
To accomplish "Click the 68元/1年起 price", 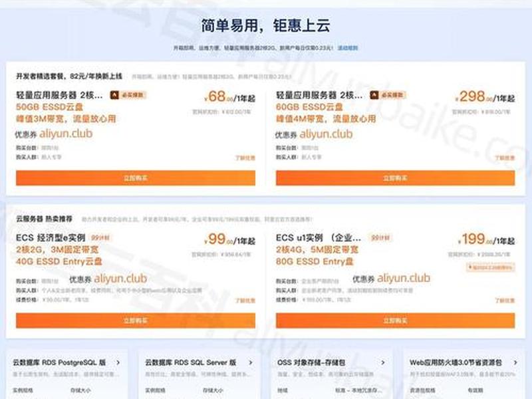I will tap(229, 96).
